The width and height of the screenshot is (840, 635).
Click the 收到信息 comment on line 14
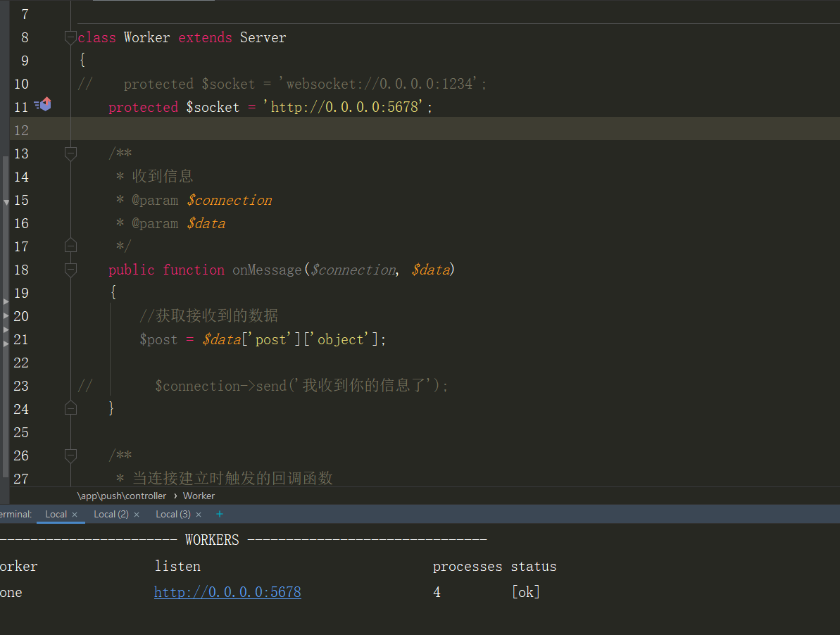pos(163,176)
